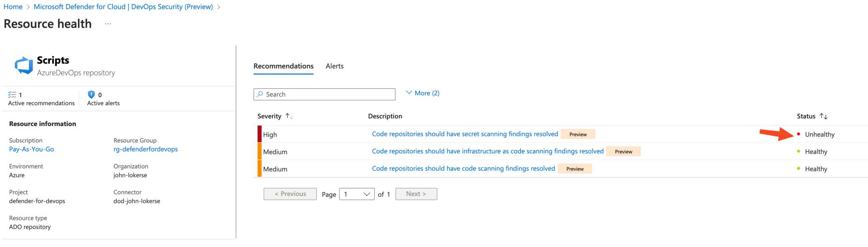The height and width of the screenshot is (247, 868).
Task: Click the green dot in infrastructure row
Action: coord(798,152)
